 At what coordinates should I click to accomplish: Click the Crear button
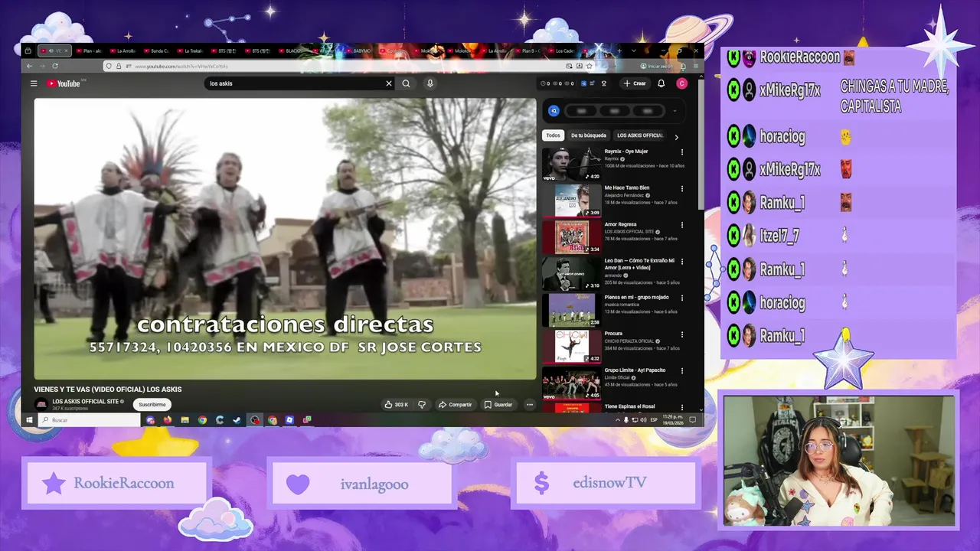point(635,83)
